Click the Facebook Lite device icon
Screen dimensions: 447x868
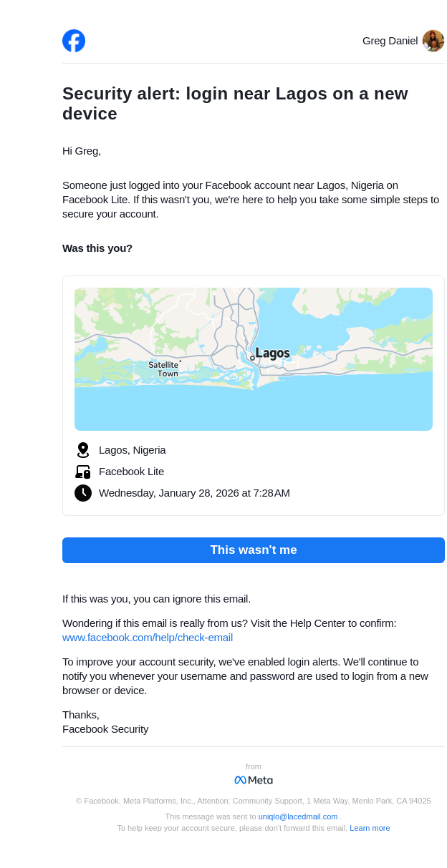83,472
